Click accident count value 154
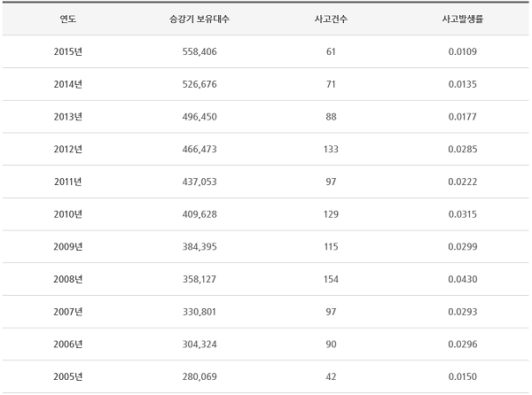532x395 pixels. click(331, 279)
